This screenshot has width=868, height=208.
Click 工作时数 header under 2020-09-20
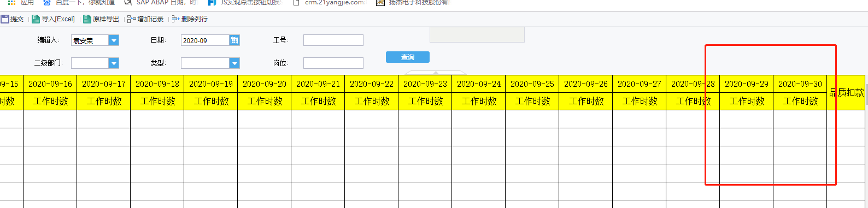tap(265, 102)
